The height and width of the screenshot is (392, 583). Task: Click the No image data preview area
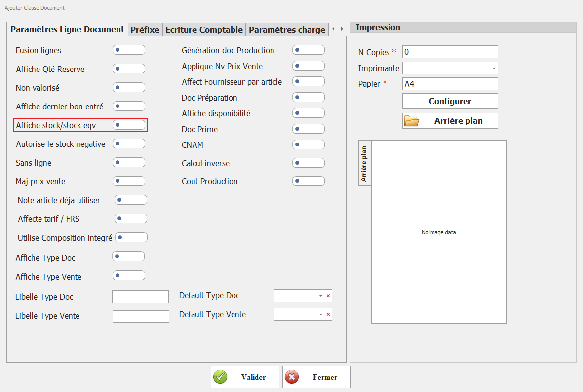click(439, 232)
